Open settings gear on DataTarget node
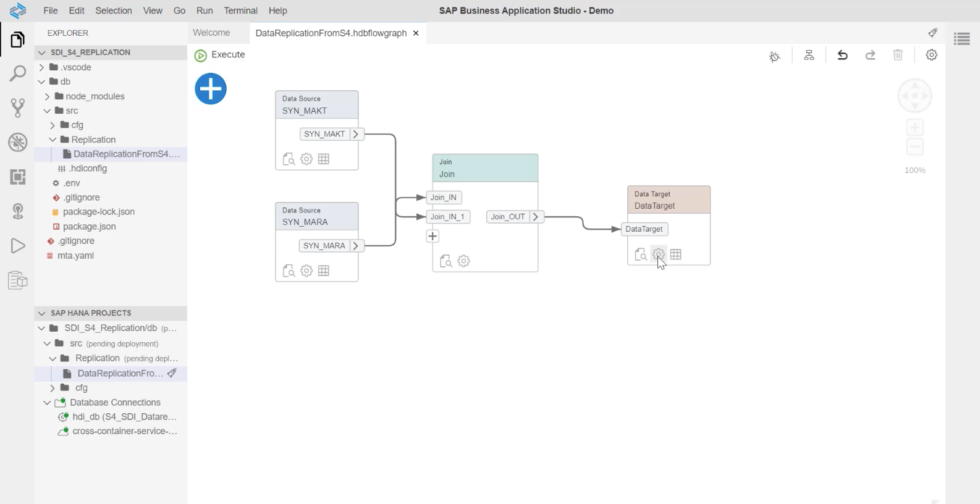The height and width of the screenshot is (504, 980). (659, 254)
